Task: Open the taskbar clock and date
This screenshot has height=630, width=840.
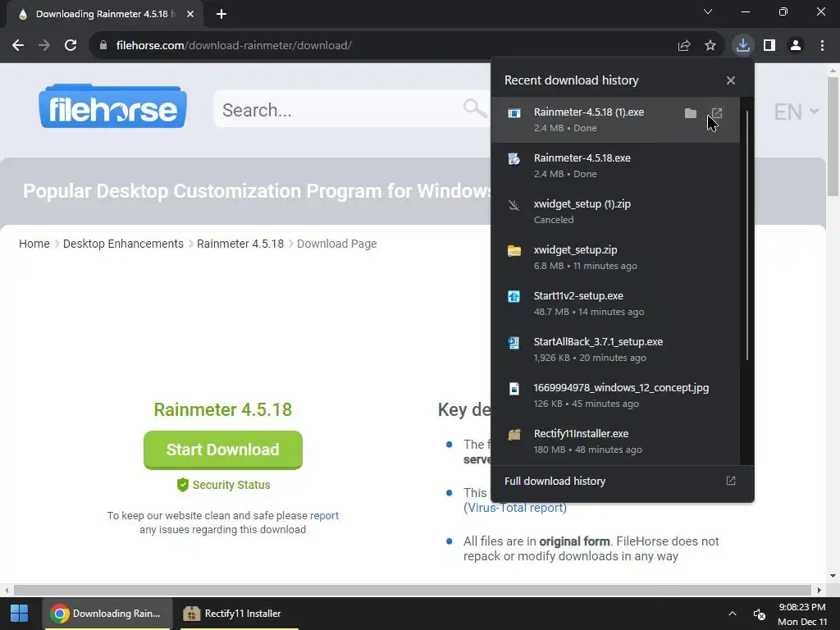Action: point(802,614)
